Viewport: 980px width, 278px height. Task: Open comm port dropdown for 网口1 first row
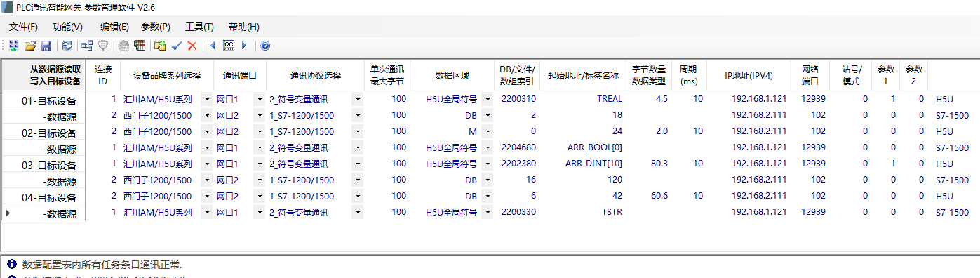[260, 99]
